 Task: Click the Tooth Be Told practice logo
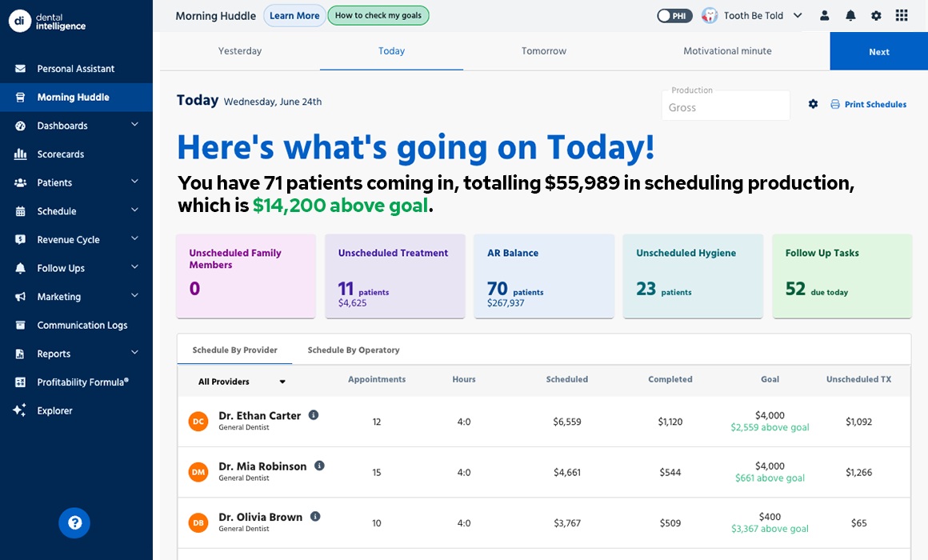(x=710, y=15)
